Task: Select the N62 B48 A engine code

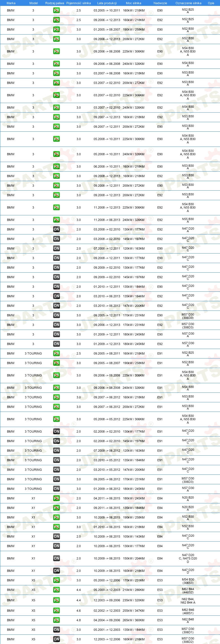Action: [x=188, y=621]
